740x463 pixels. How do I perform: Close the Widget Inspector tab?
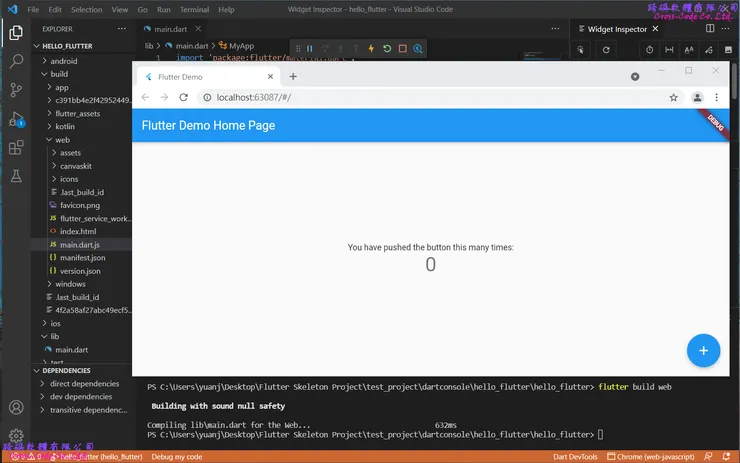tap(656, 28)
